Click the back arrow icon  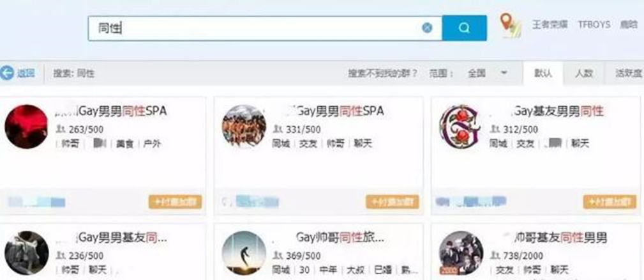(7, 73)
